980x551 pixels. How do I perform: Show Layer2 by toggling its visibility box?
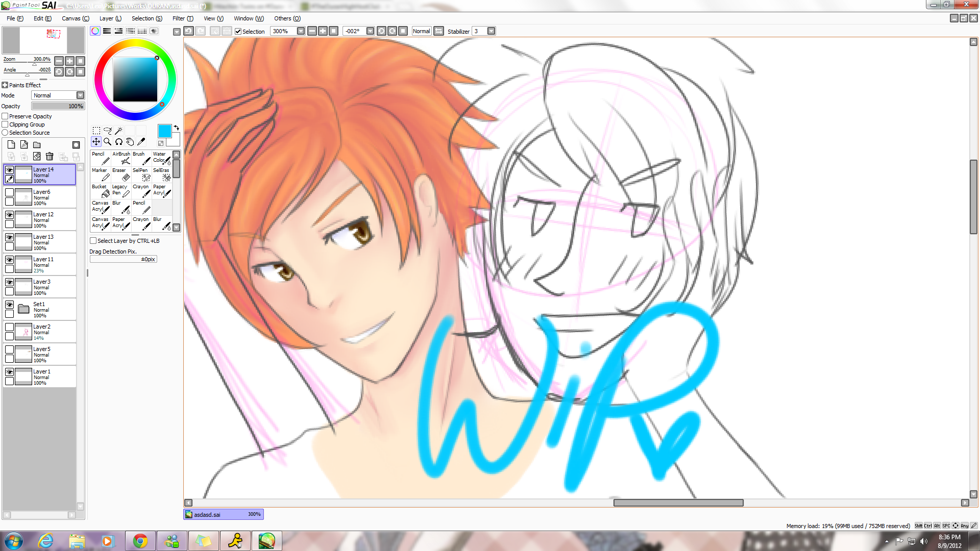(9, 327)
